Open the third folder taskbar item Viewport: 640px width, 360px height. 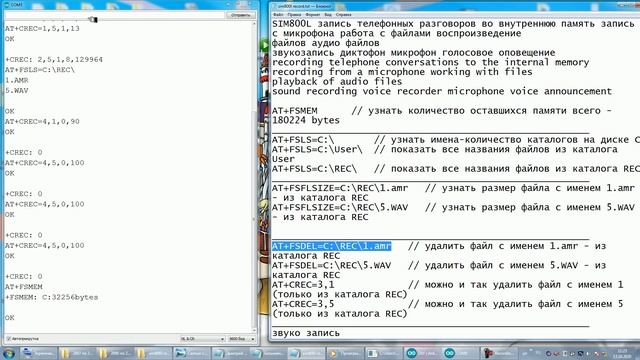click(152, 353)
